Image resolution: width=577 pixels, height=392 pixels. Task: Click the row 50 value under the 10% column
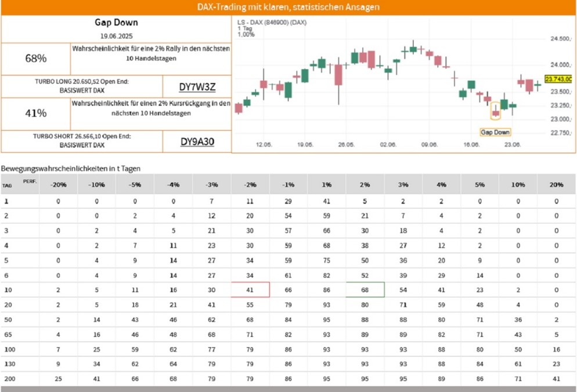point(518,320)
